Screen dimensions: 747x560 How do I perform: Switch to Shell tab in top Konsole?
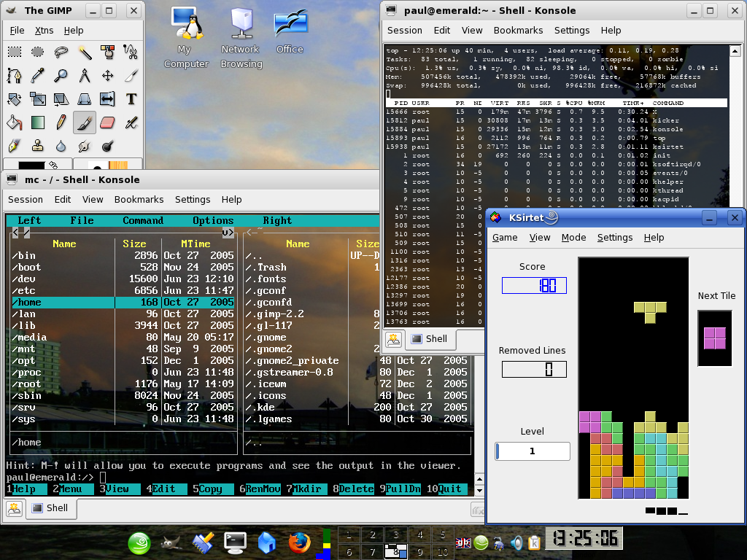tap(430, 338)
